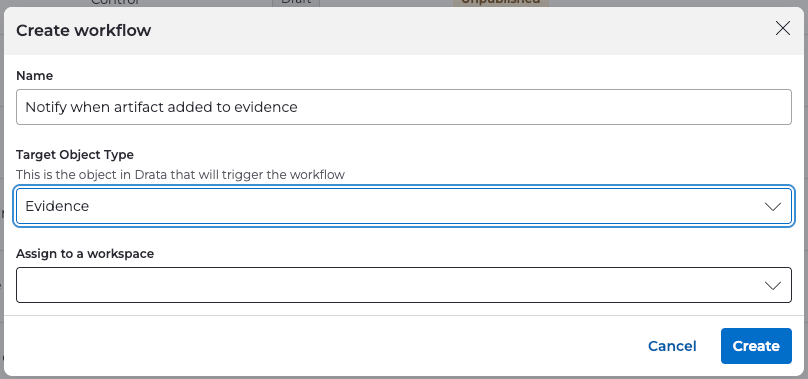Click the Name input field
This screenshot has width=808, height=379.
pyautogui.click(x=403, y=107)
